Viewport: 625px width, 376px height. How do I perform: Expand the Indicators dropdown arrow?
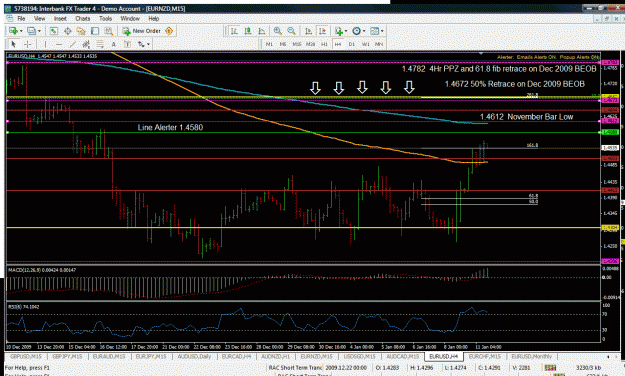(346, 31)
